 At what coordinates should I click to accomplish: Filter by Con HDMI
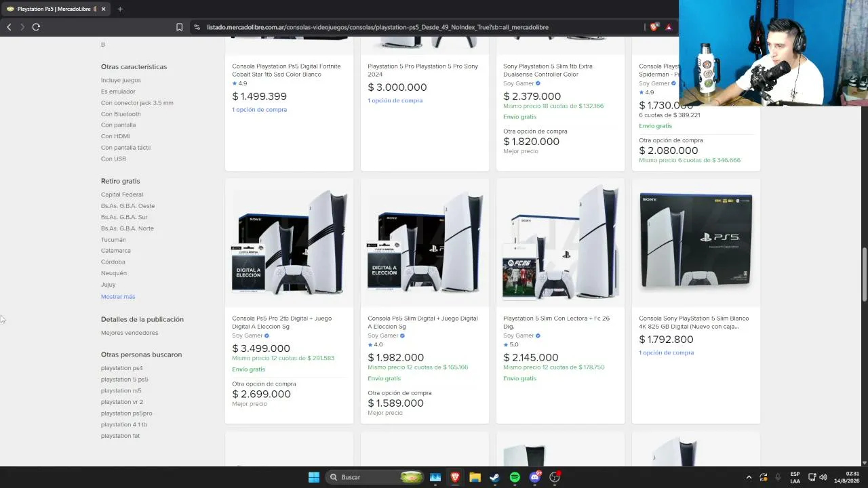pyautogui.click(x=115, y=136)
